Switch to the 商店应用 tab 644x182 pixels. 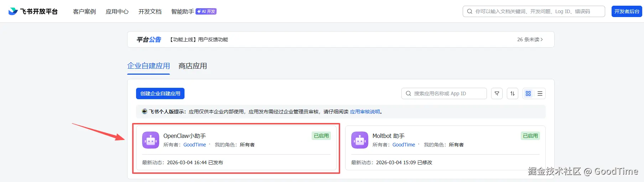193,66
